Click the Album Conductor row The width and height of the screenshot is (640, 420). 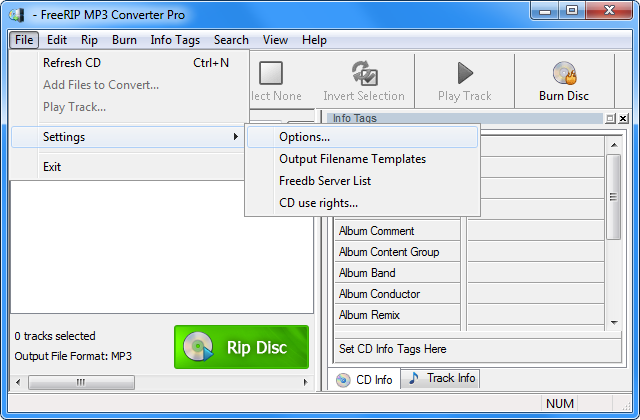point(398,294)
